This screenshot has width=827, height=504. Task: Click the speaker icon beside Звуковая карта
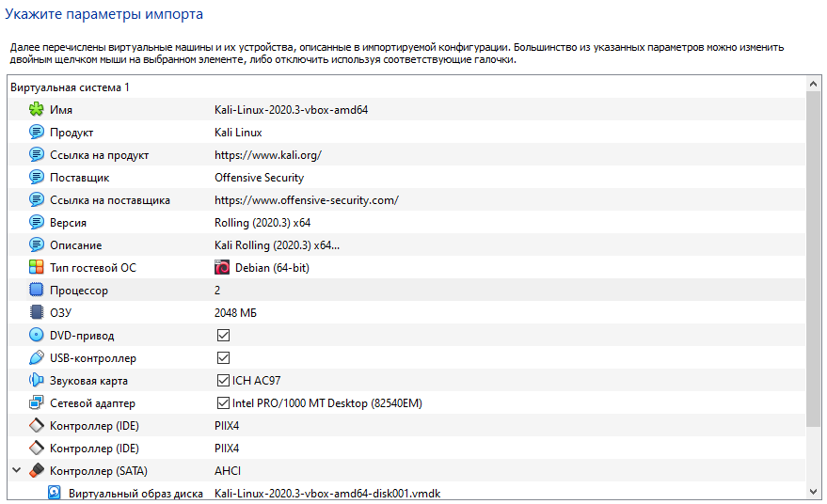click(x=37, y=380)
